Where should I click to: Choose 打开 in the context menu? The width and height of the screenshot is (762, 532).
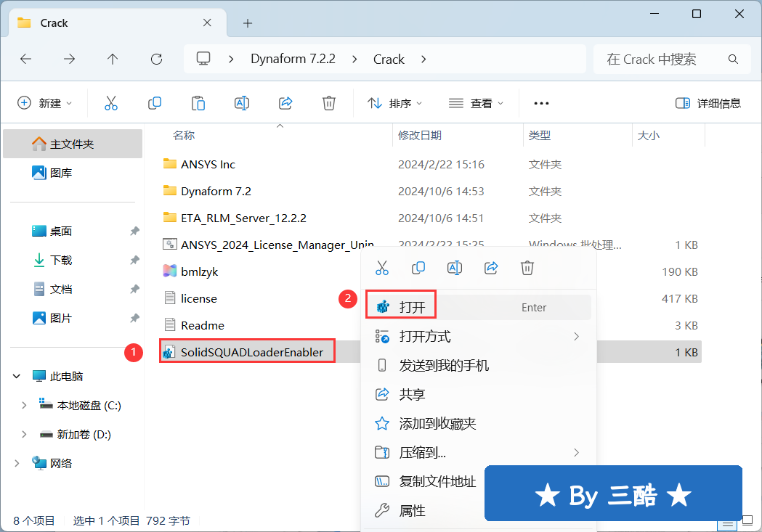pos(479,307)
